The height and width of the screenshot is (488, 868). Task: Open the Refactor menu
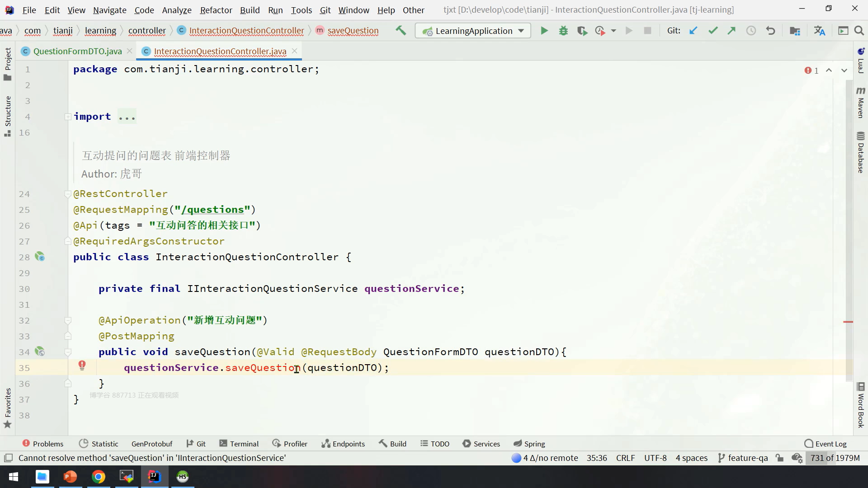coord(216,10)
